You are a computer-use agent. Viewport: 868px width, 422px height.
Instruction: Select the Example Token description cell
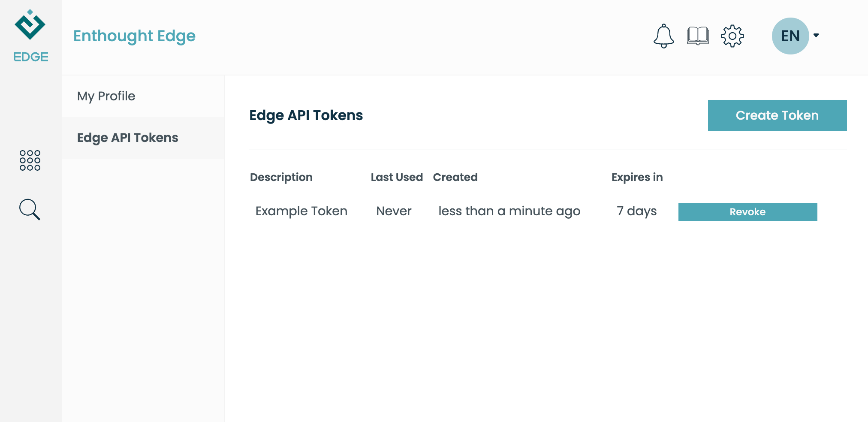click(x=301, y=211)
